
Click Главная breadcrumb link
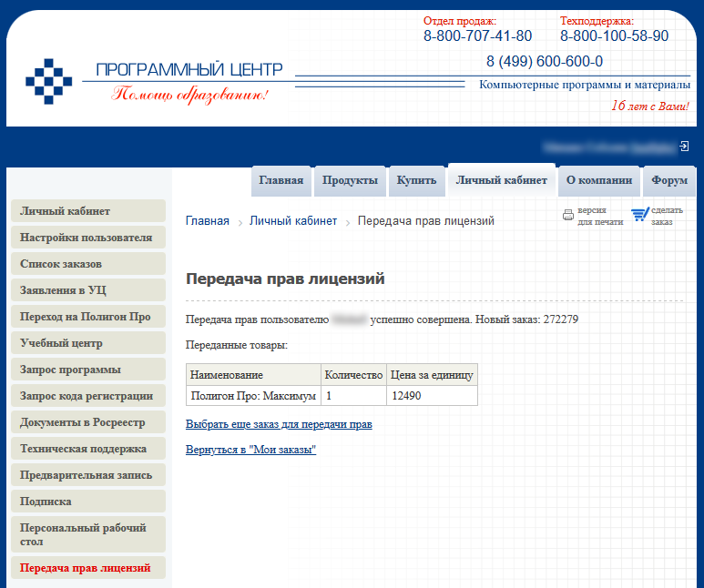[x=208, y=221]
